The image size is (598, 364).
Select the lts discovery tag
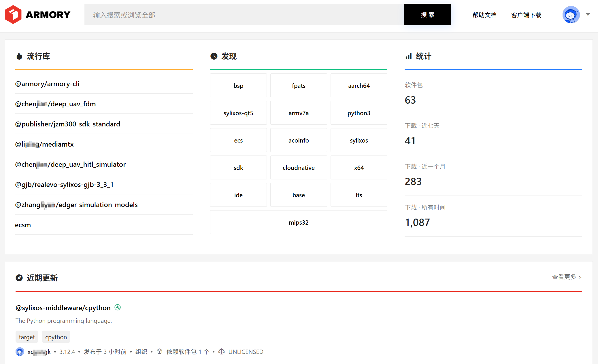(x=359, y=195)
